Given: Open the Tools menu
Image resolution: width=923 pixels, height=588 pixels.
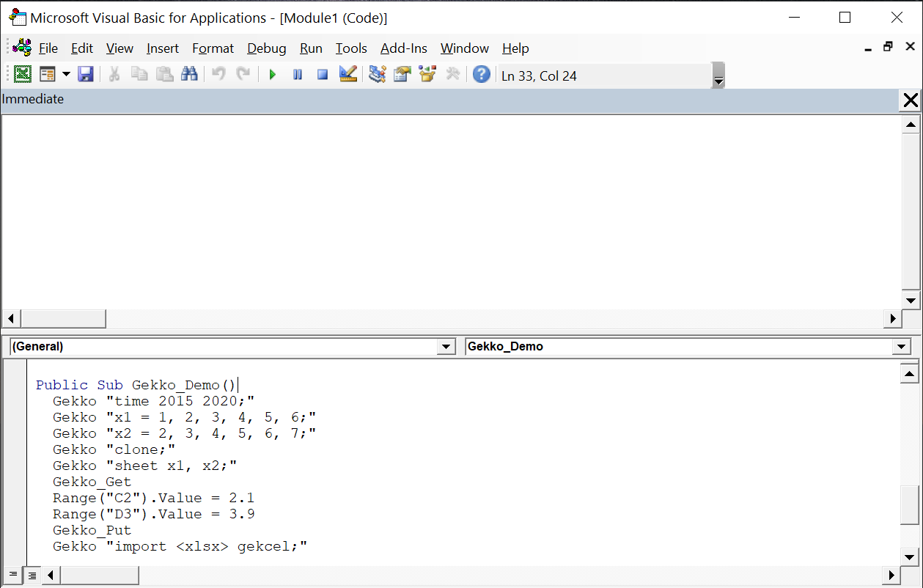Looking at the screenshot, I should click(351, 48).
